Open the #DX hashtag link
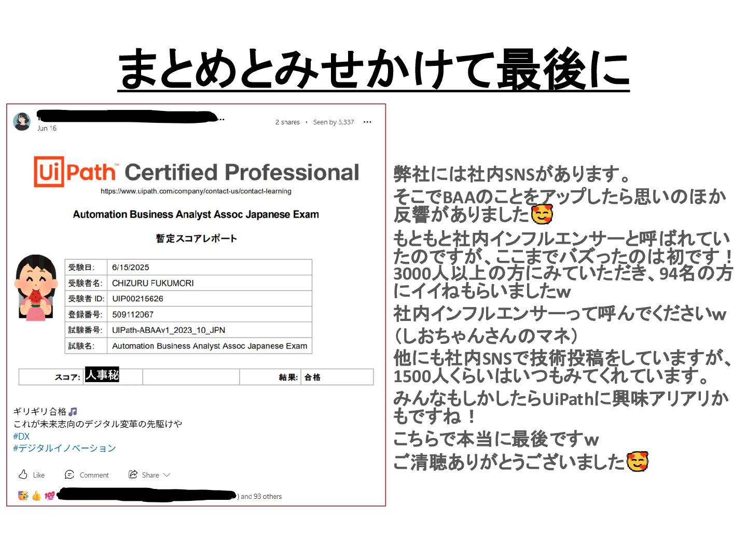Image resolution: width=747 pixels, height=560 pixels. [21, 436]
